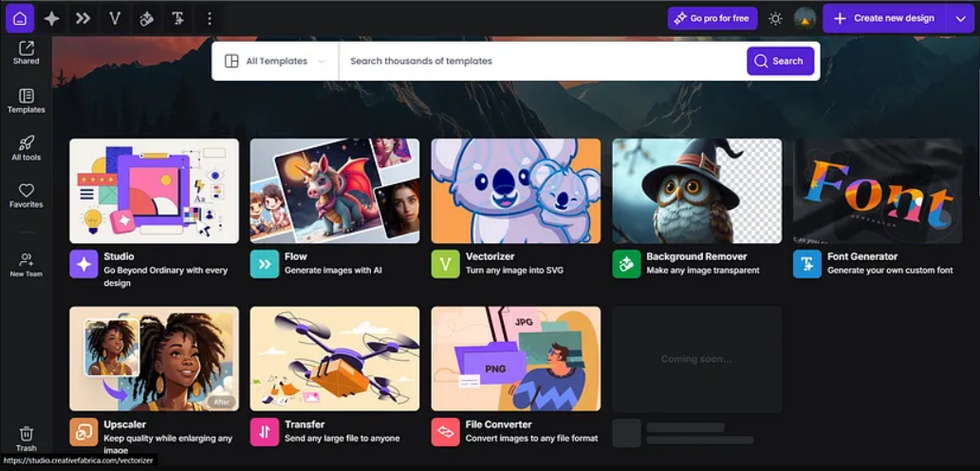Expand the arrow beside Create new design
Image resolution: width=980 pixels, height=471 pixels.
pos(960,18)
